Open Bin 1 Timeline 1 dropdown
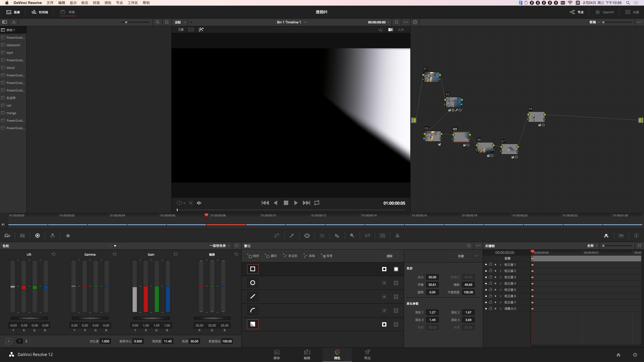This screenshot has height=362, width=644. click(291, 22)
